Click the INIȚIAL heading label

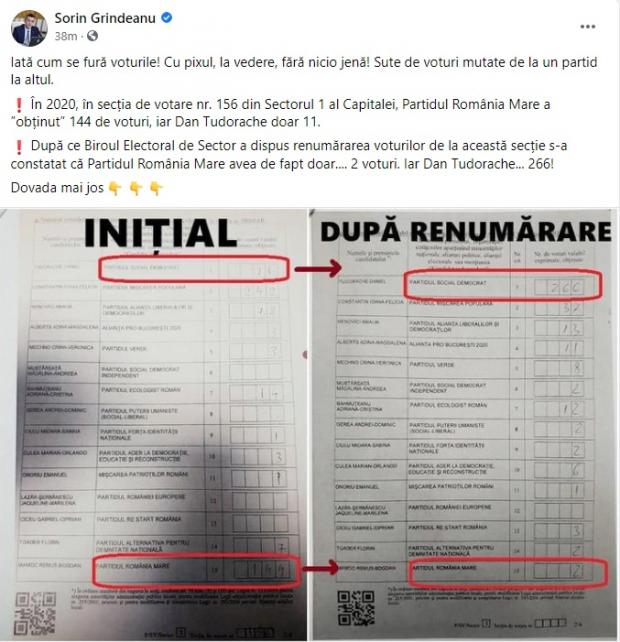coord(160,233)
